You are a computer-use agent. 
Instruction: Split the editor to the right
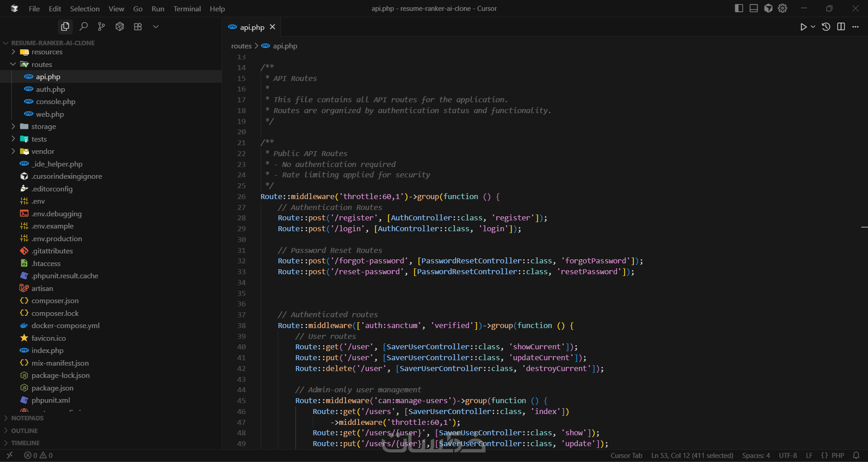pos(841,27)
